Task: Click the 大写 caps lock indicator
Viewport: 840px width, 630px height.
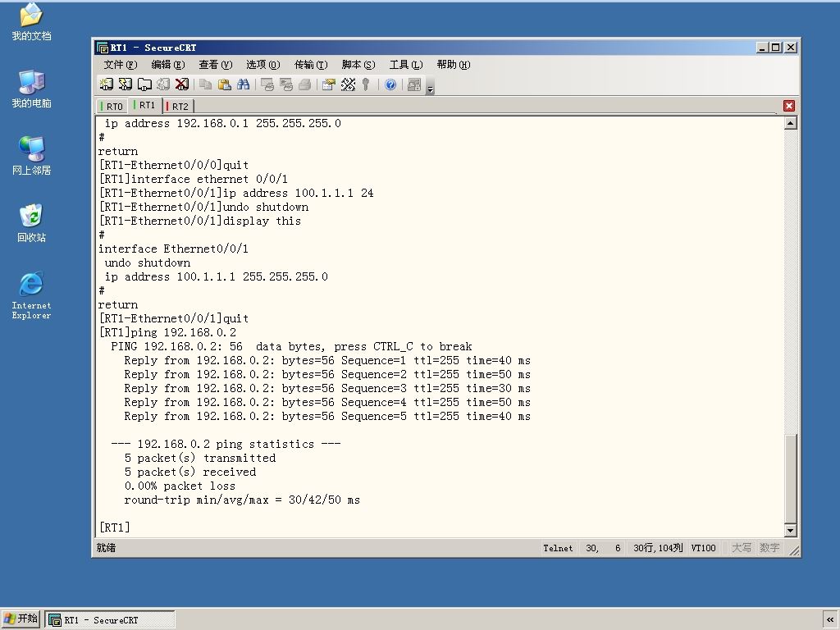Action: 742,548
